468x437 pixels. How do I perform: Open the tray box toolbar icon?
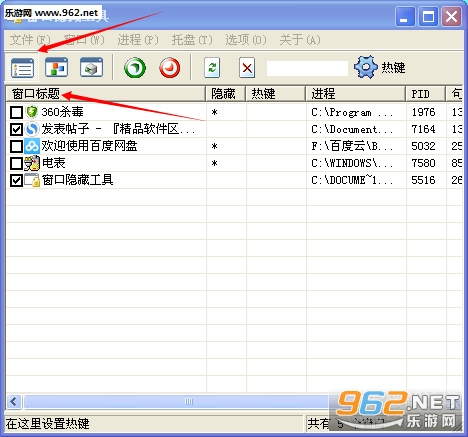pos(91,67)
